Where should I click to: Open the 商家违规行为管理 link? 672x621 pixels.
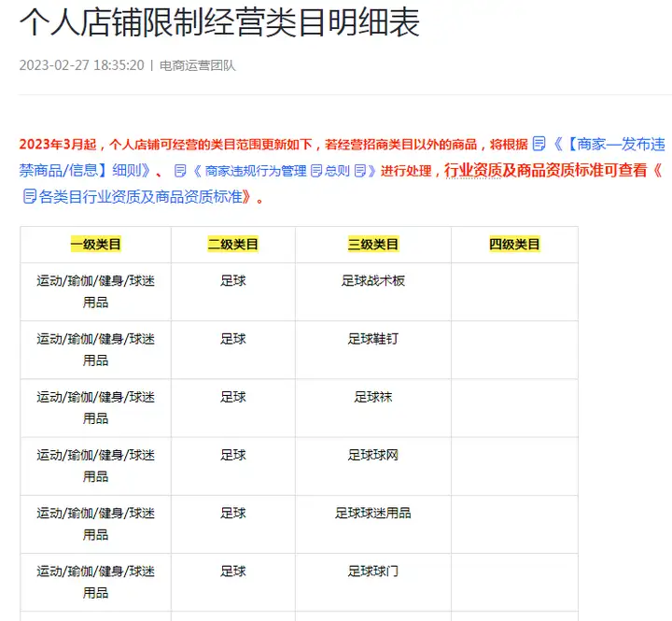click(x=256, y=171)
